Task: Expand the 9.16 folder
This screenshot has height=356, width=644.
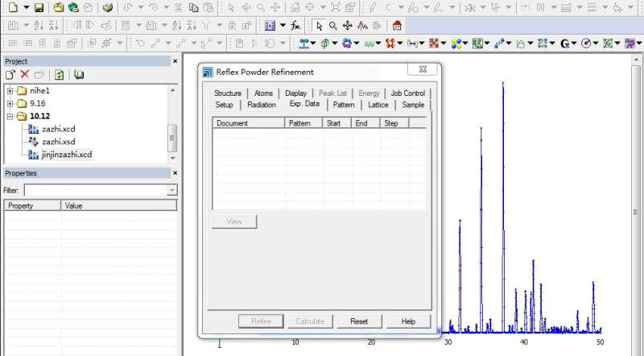Action: 10,104
